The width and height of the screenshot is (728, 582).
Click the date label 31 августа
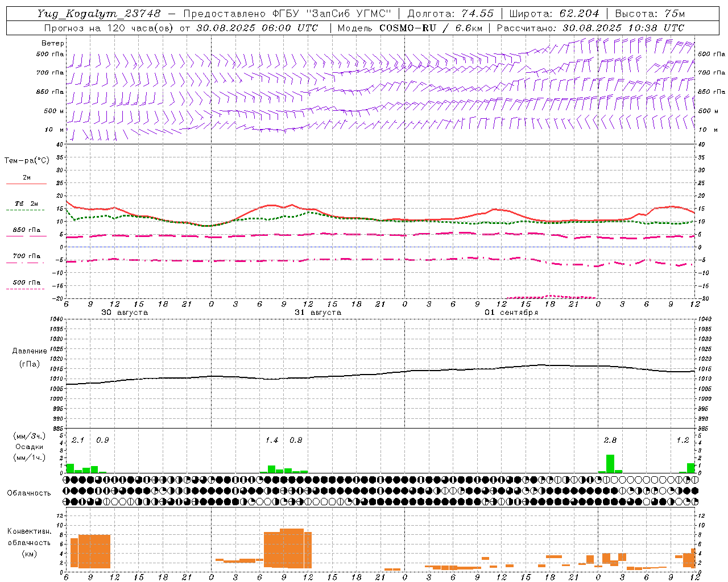click(x=318, y=313)
